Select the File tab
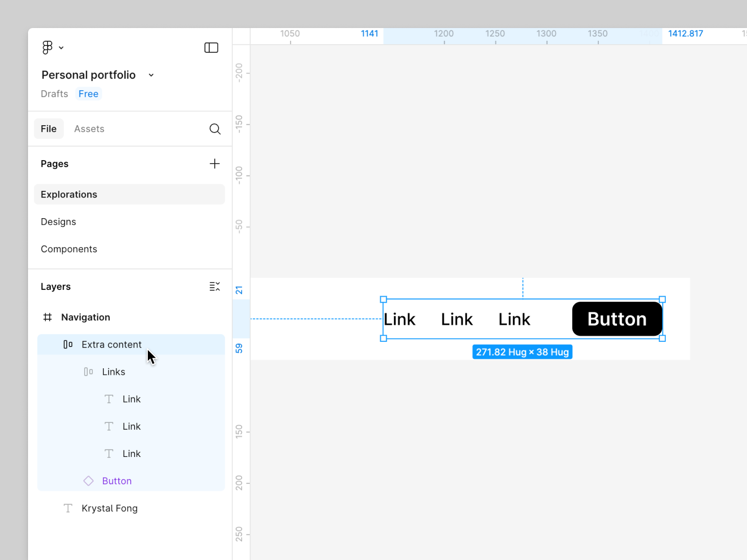Viewport: 747px width, 560px height. [x=49, y=129]
